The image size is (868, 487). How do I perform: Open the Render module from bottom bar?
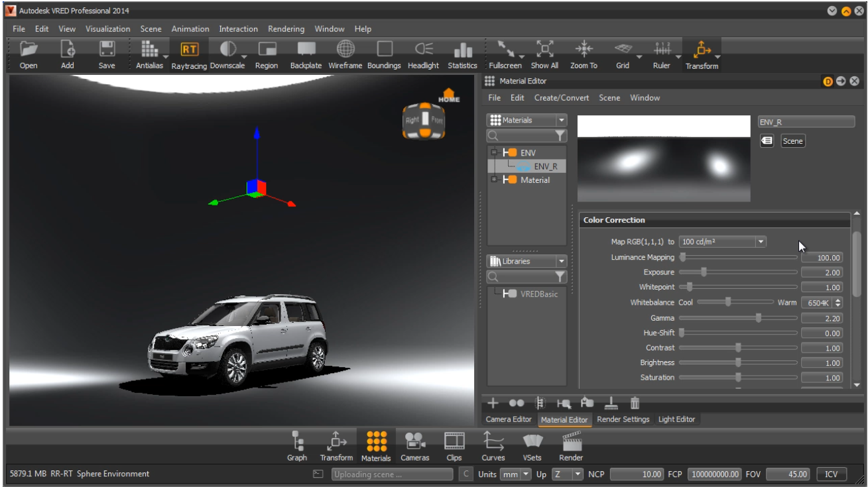[571, 446]
